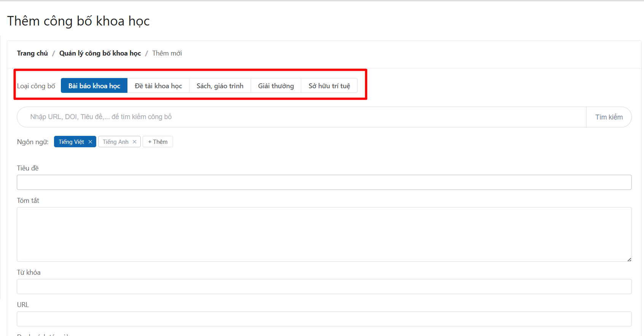Screen dimensions: 644x336
Task: Choose the Sở hữu trí tuệ tab
Action: pyautogui.click(x=329, y=86)
